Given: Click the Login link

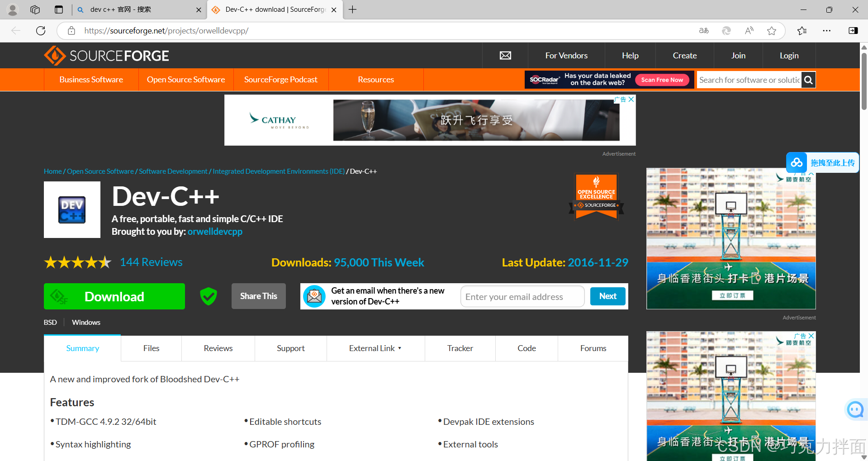Looking at the screenshot, I should point(789,56).
